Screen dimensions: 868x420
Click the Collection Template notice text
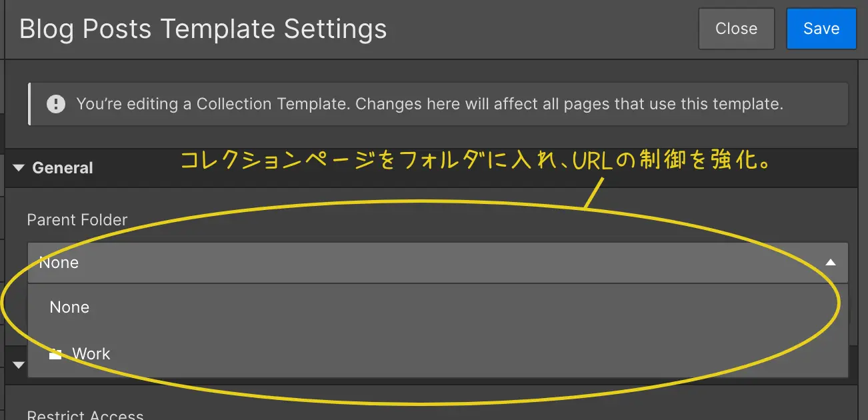point(429,104)
